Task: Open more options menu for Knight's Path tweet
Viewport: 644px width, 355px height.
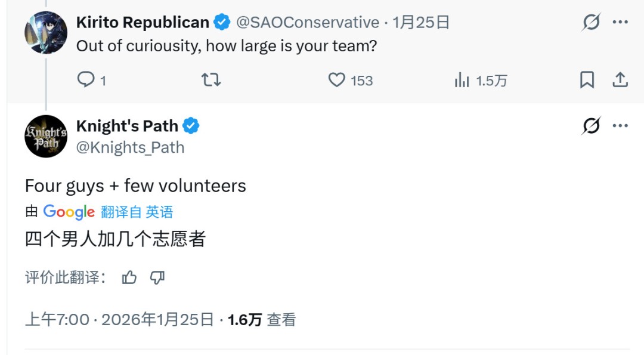Action: [x=621, y=126]
